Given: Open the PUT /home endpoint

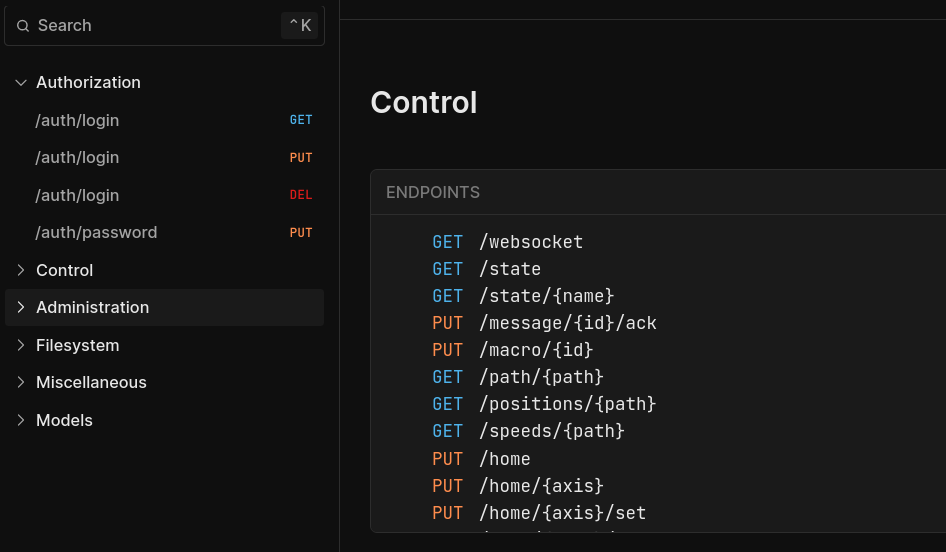Looking at the screenshot, I should pyautogui.click(x=481, y=459).
